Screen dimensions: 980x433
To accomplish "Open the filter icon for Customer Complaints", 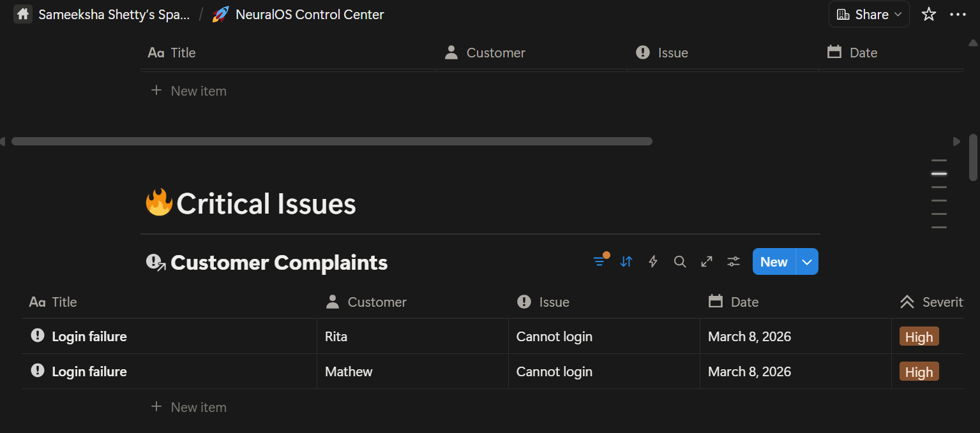I will click(599, 261).
